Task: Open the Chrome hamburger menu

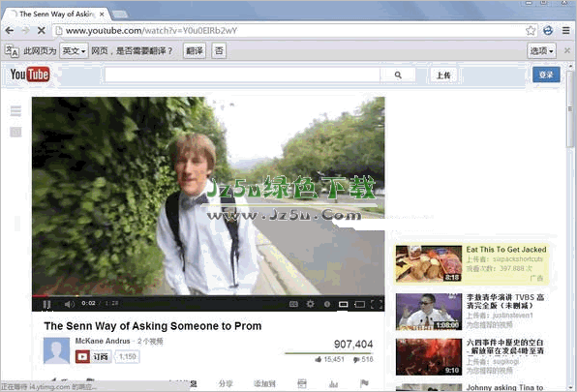Action: (x=566, y=31)
